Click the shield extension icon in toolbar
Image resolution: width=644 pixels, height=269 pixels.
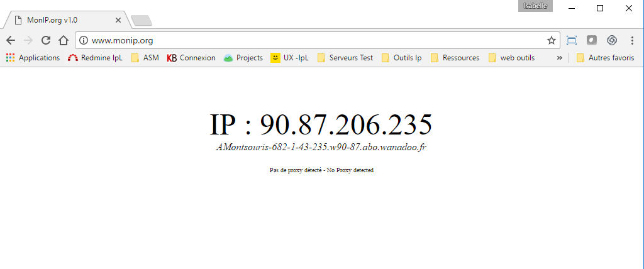592,40
